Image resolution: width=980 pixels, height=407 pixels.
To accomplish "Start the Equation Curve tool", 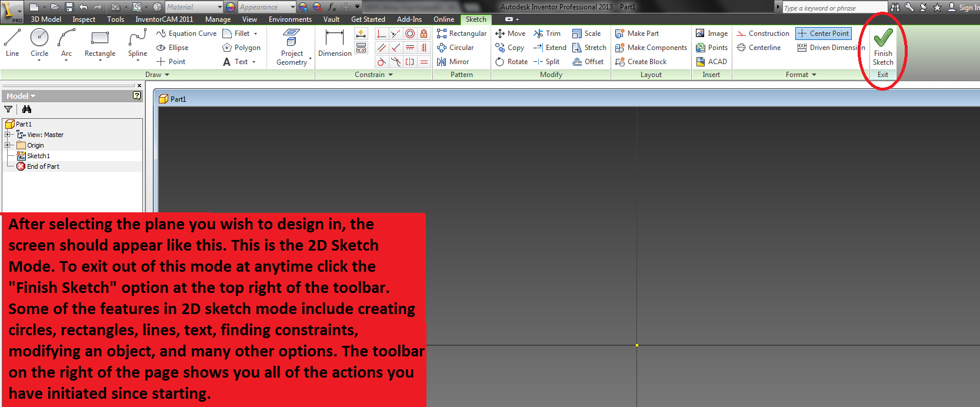I will click(x=186, y=34).
